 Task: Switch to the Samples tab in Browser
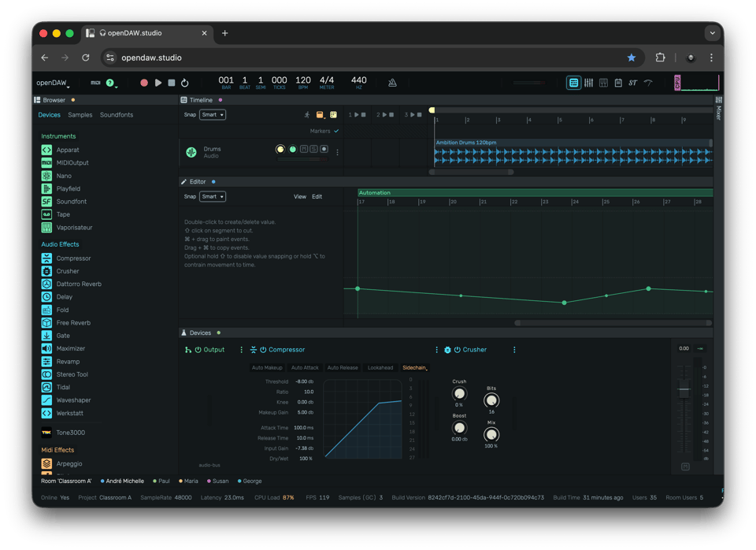[x=80, y=115]
